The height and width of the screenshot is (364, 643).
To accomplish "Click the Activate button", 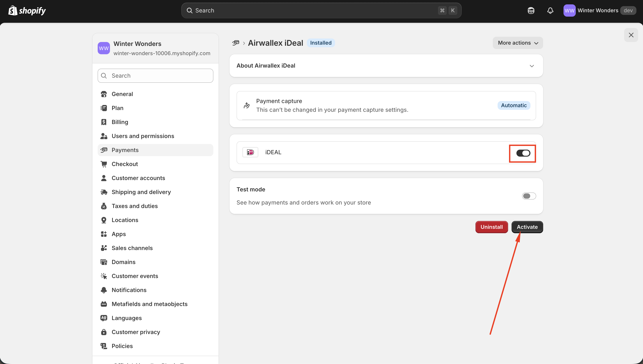I will tap(527, 227).
